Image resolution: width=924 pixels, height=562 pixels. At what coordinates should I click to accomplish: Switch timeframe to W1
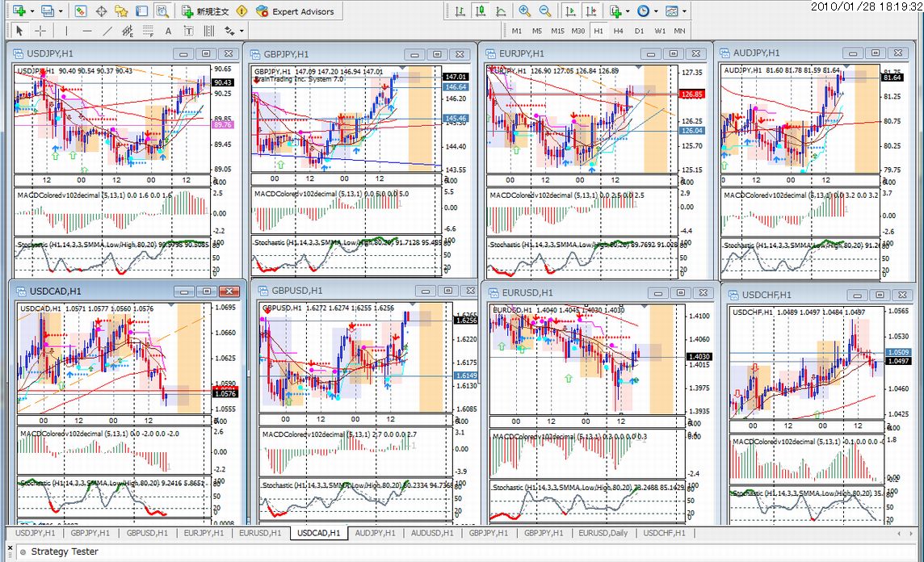(x=660, y=31)
